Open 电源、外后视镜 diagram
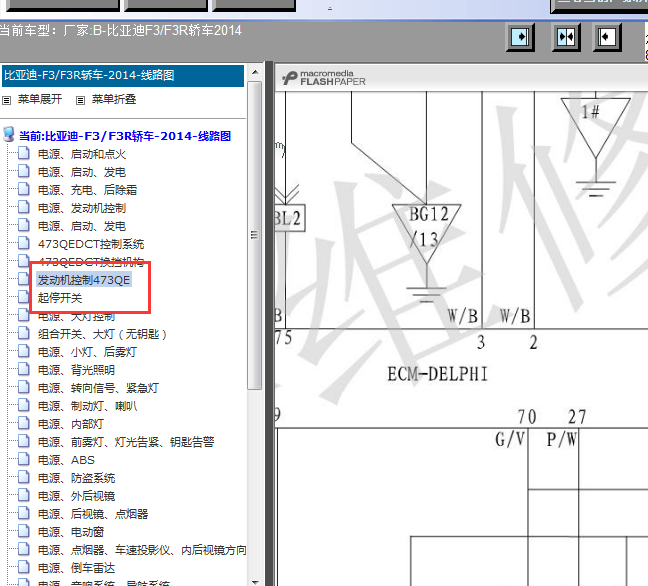Image resolution: width=648 pixels, height=586 pixels. (x=76, y=496)
